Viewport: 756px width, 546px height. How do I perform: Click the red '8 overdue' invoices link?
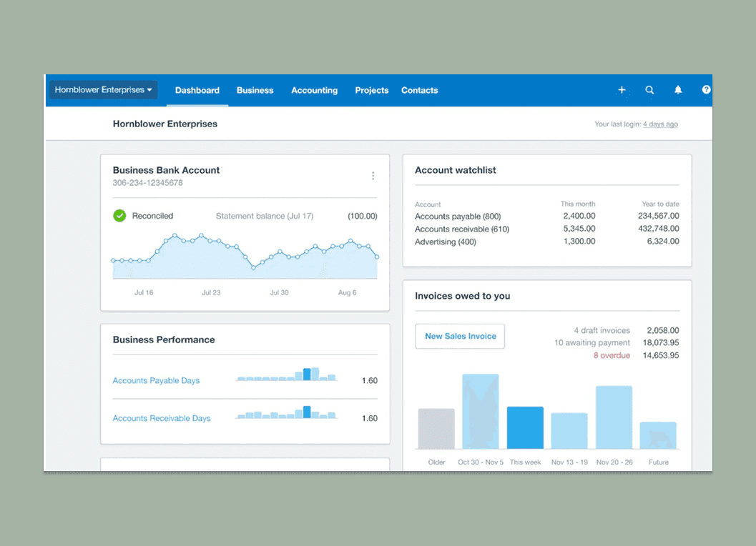click(612, 355)
